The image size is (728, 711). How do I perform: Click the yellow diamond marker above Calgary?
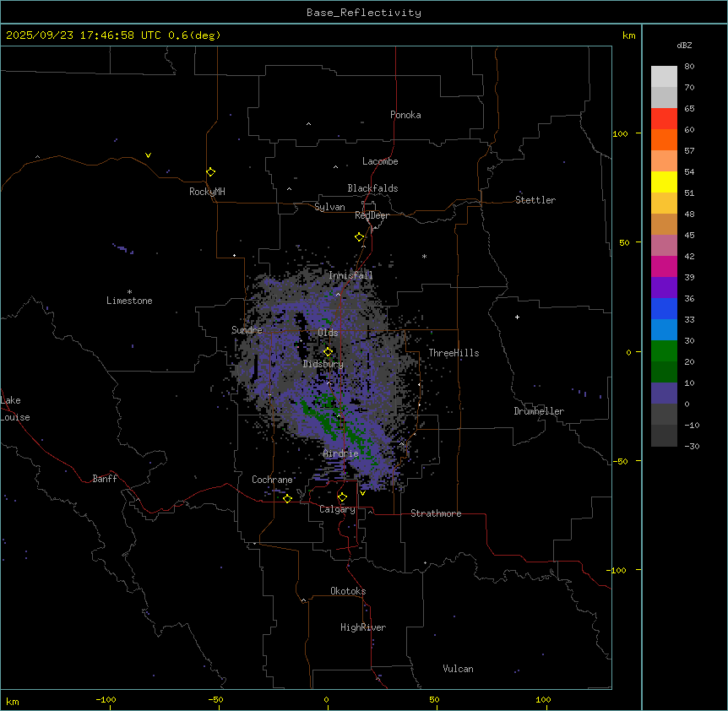[342, 497]
